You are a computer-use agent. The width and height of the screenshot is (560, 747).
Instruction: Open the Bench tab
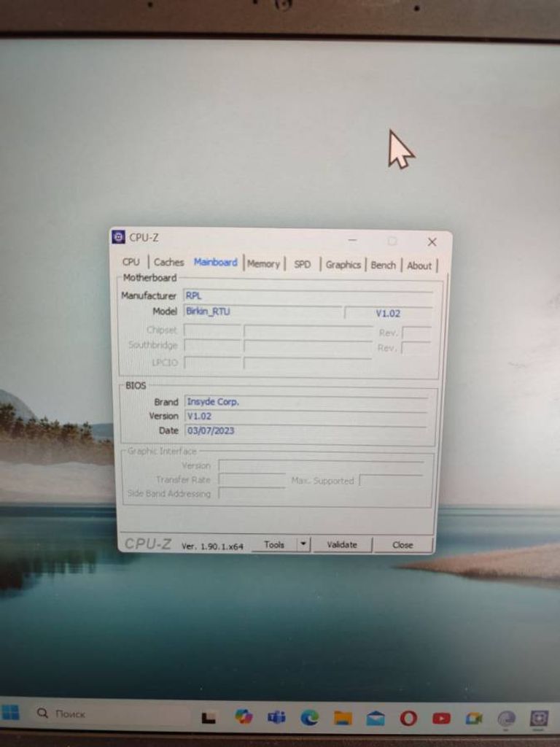point(383,266)
